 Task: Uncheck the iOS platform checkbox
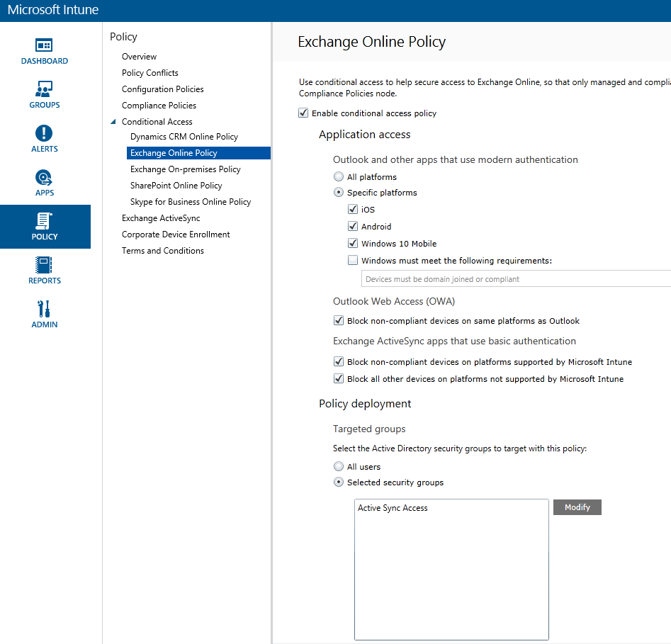tap(353, 209)
